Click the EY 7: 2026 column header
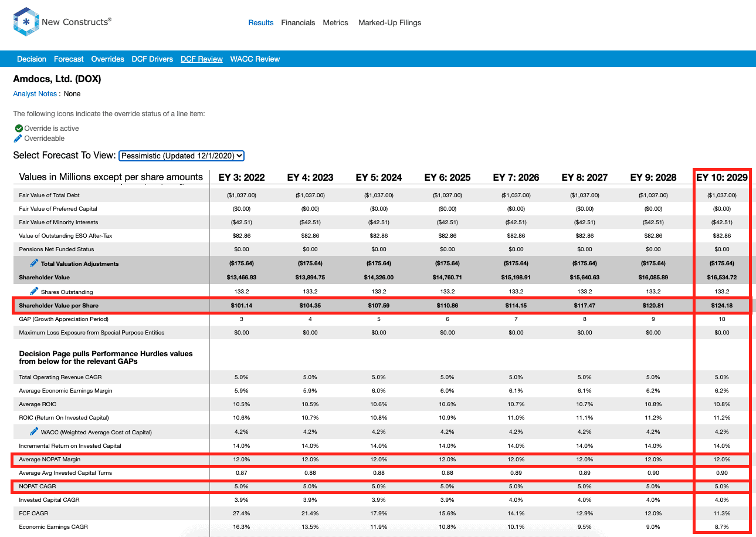 click(x=516, y=177)
